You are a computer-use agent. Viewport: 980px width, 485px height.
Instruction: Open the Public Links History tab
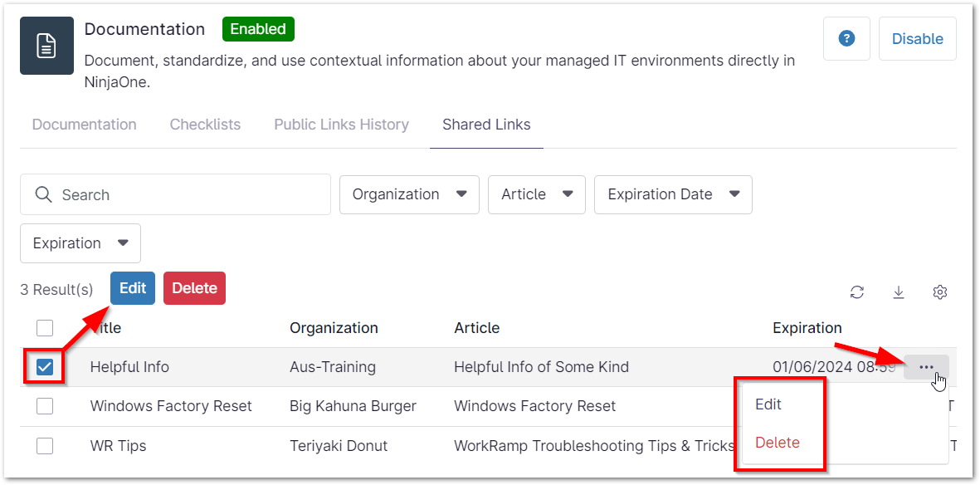coord(341,124)
